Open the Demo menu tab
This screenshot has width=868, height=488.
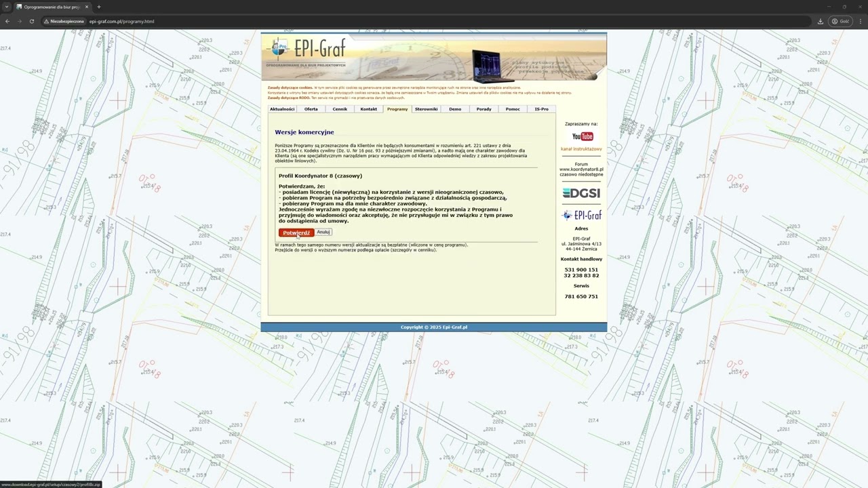(x=455, y=109)
